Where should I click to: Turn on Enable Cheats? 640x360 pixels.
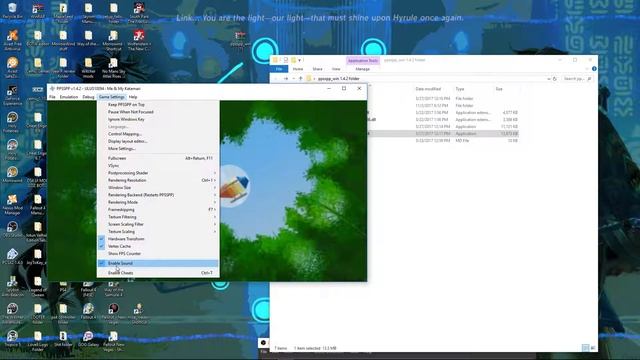point(158,273)
